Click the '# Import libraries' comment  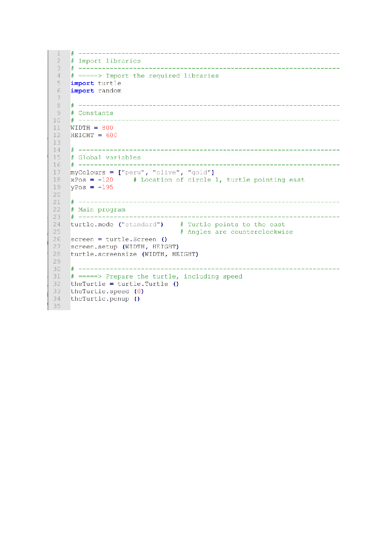(106, 61)
